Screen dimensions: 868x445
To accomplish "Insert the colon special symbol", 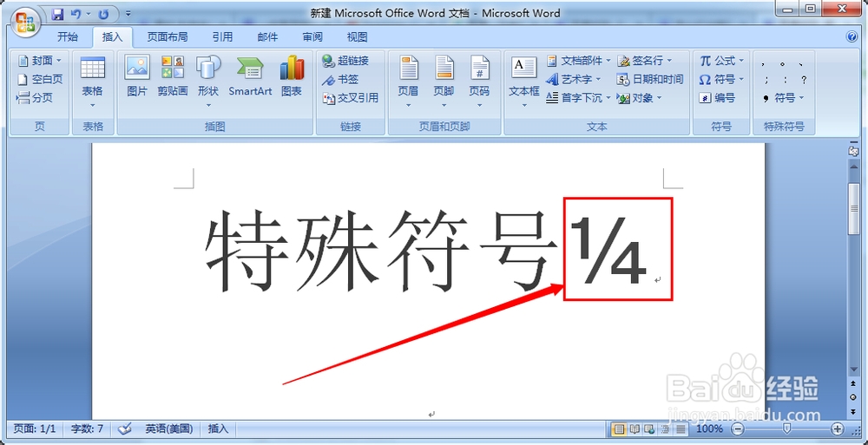I will [x=786, y=80].
